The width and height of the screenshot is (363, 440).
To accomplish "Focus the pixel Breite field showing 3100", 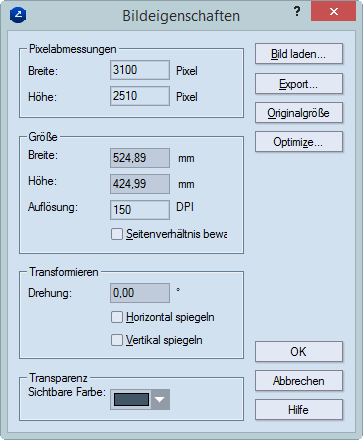I will pos(140,70).
